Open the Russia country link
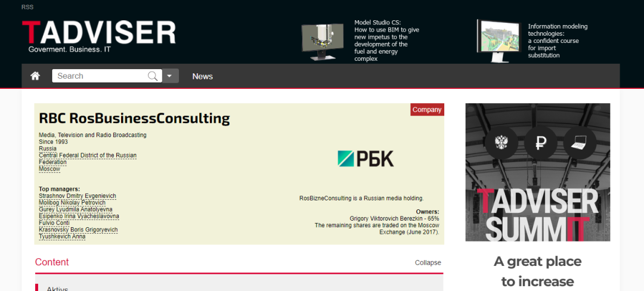 click(48, 148)
